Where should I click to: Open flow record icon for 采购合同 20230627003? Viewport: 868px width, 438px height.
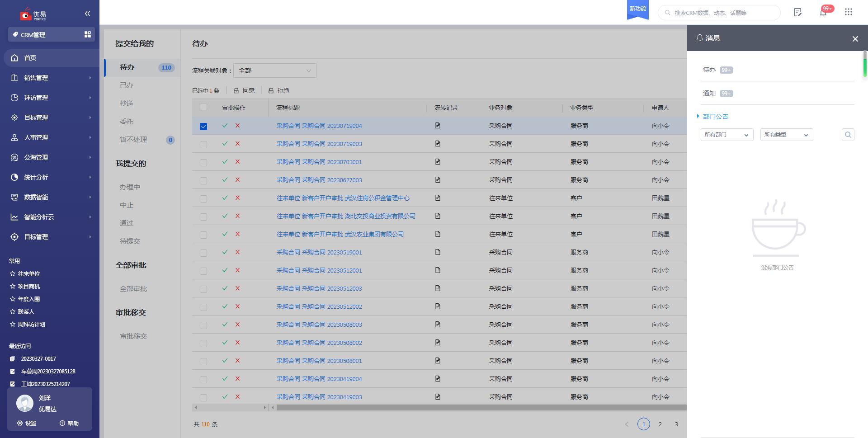438,180
